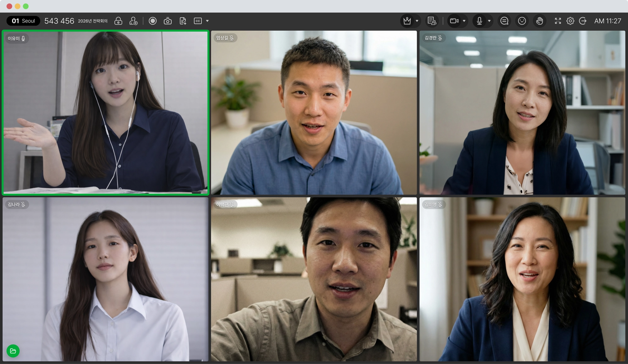Screen dimensions: 628x364
Task: Open the chat bubble icon
Action: click(504, 21)
